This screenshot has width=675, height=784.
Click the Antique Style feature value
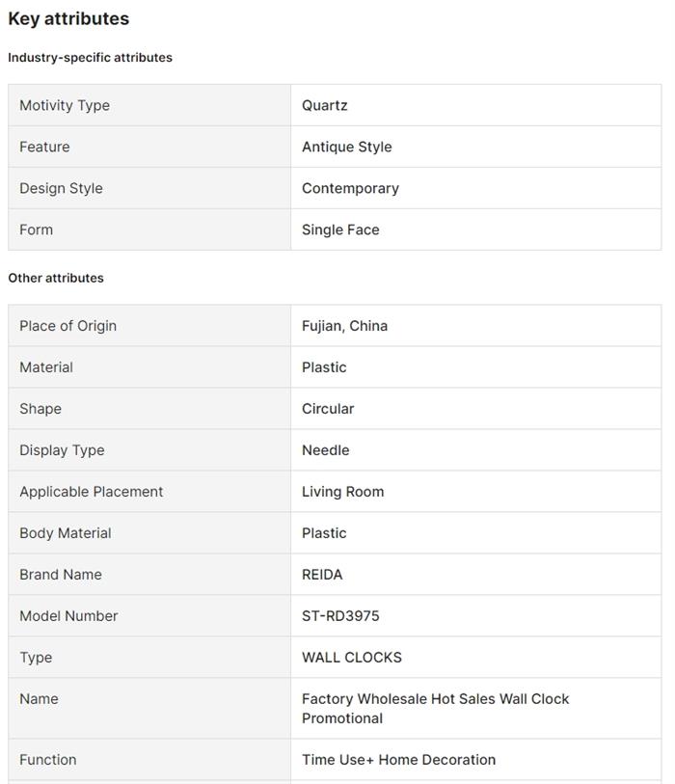[346, 147]
